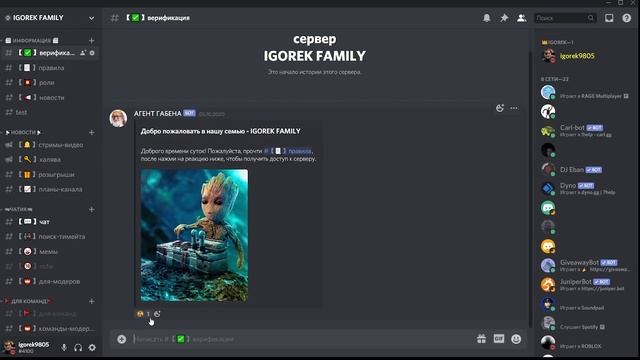Add channel in НОВОСТИ category
The height and width of the screenshot is (360, 640).
91,132
